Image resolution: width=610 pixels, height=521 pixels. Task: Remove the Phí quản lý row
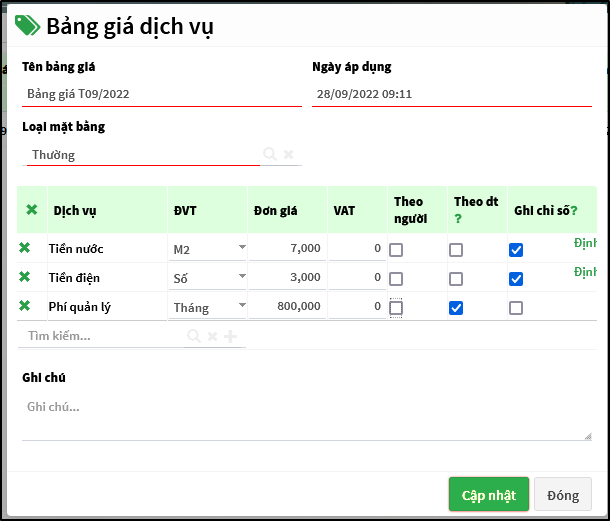tap(24, 306)
